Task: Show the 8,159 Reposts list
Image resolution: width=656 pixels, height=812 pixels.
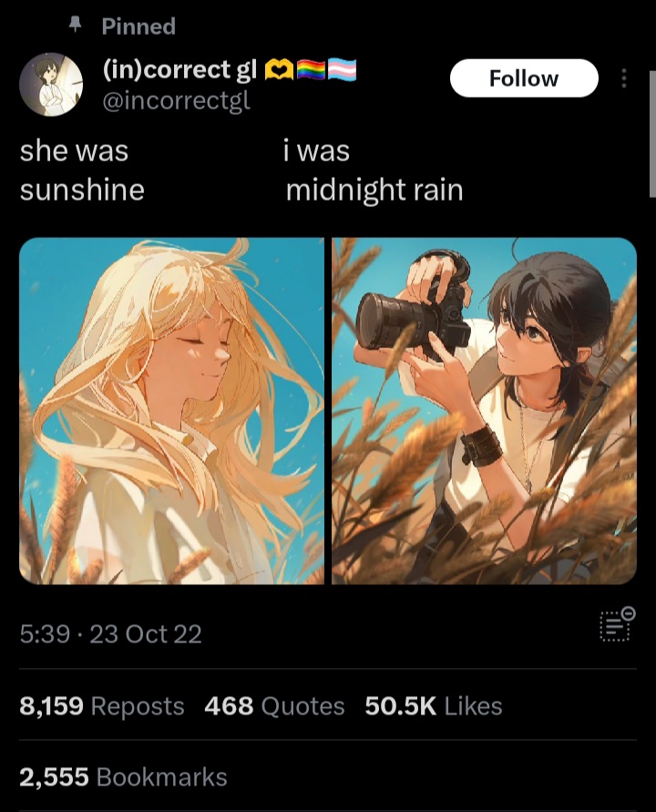Action: (x=102, y=706)
